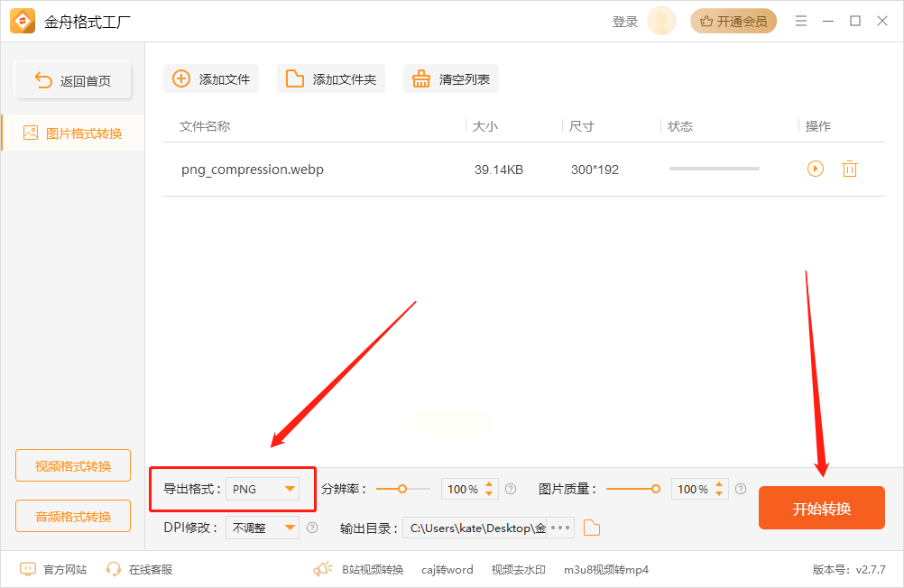Click 登录 to sign in
This screenshot has width=904, height=588.
pos(625,22)
